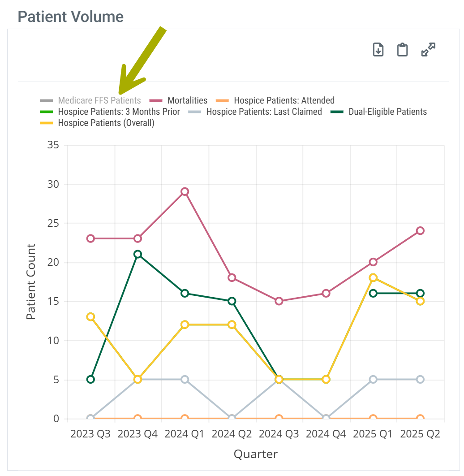This screenshot has width=464, height=476.
Task: Expand the chart to fullscreen
Action: coord(429,50)
